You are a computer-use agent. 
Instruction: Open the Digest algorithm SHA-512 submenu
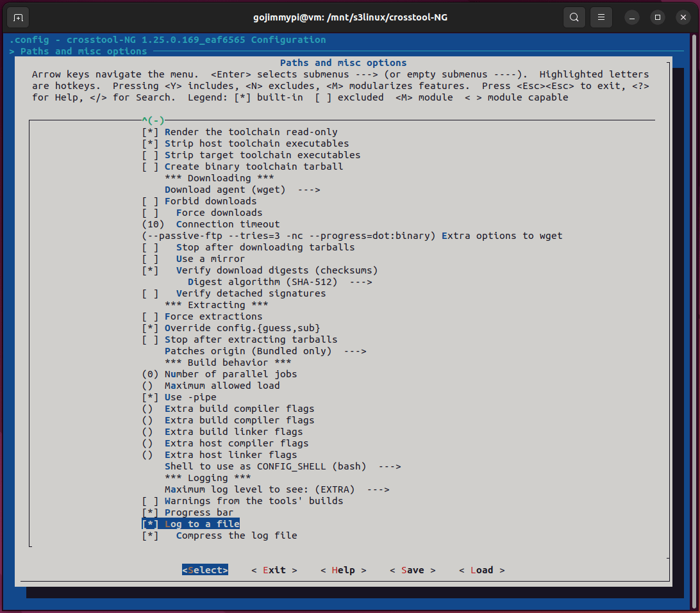click(269, 281)
